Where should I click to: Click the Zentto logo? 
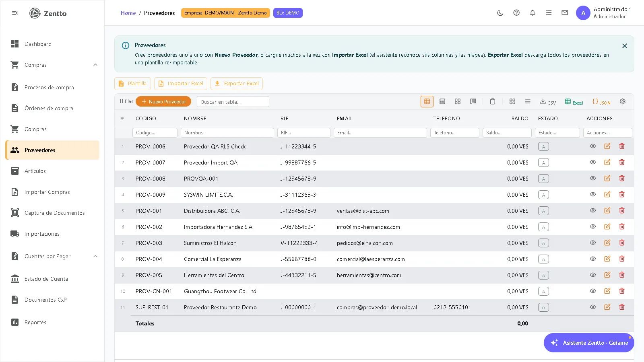pos(48,13)
